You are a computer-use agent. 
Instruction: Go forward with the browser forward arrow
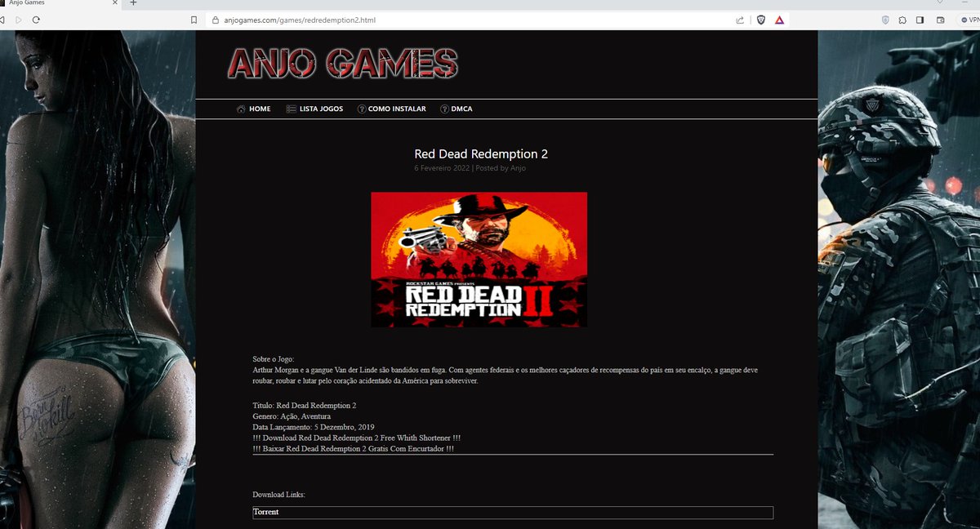coord(19,20)
